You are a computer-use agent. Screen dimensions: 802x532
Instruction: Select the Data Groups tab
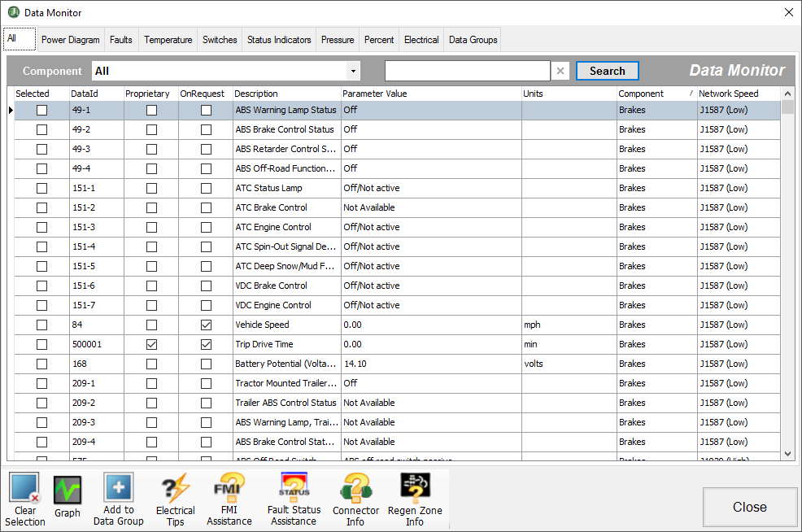tap(473, 39)
